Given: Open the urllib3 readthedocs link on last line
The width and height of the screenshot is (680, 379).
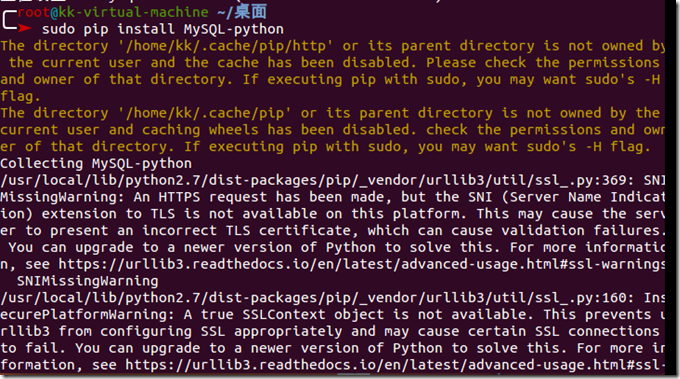Looking at the screenshot, I should click(395, 365).
